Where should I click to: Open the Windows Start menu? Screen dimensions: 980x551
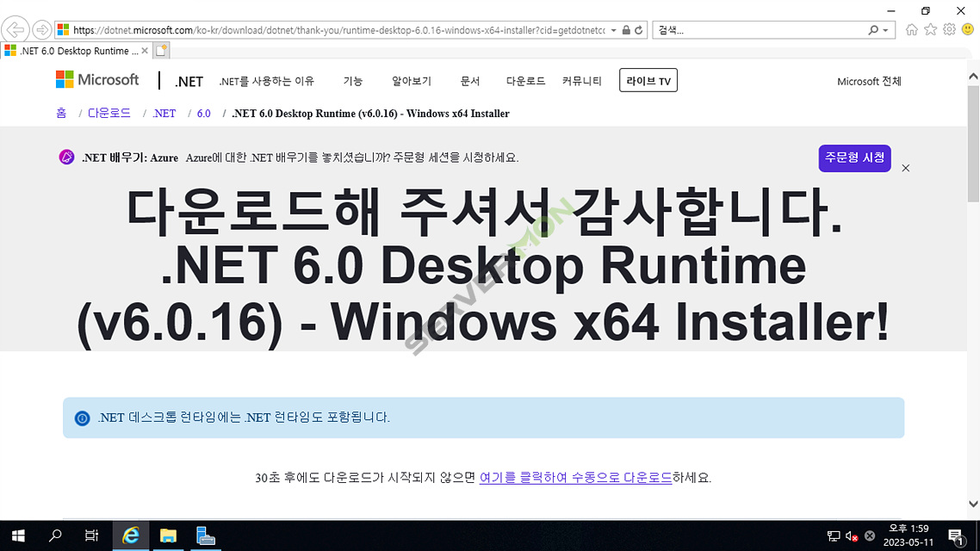18,536
